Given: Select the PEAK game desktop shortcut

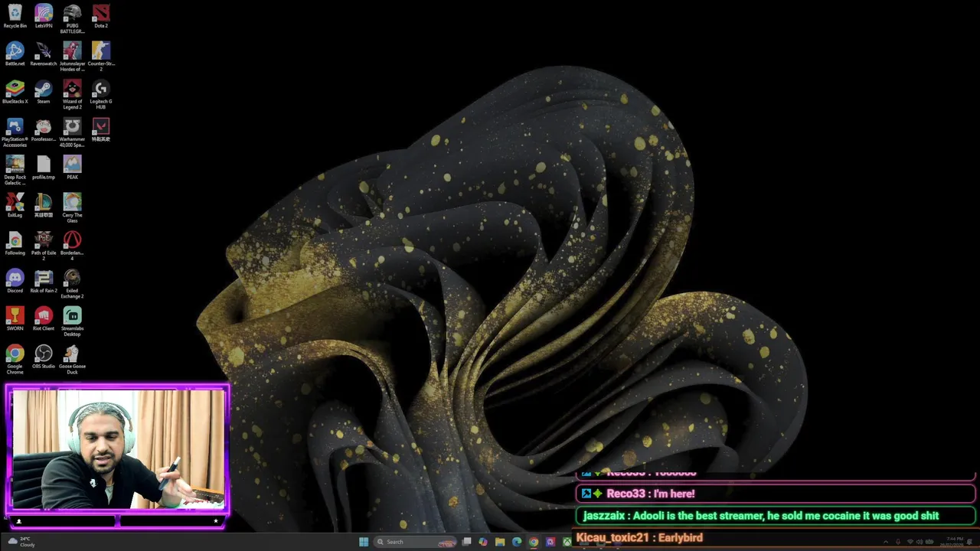Looking at the screenshot, I should [x=72, y=168].
